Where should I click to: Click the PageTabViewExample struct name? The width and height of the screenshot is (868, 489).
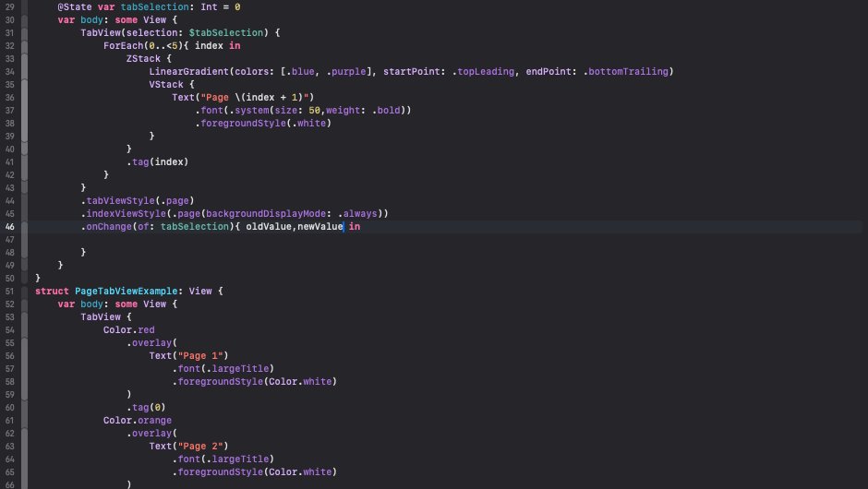(127, 291)
